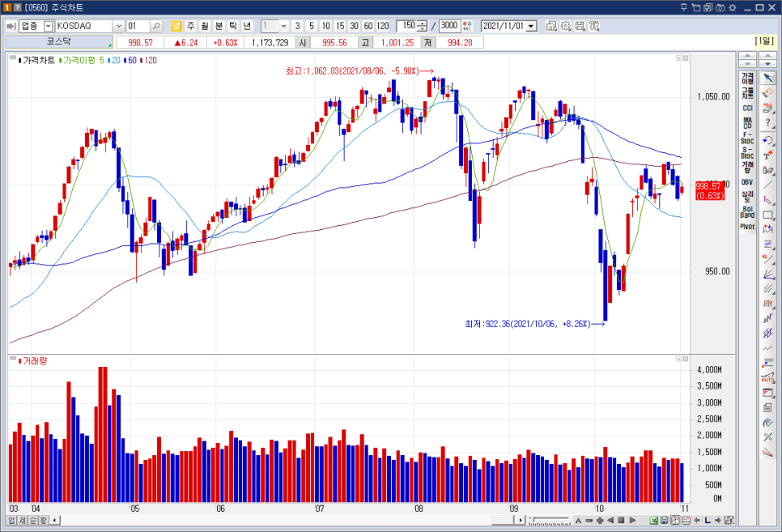
Task: Click the undo eraser tool in sidebar
Action: tap(768, 93)
